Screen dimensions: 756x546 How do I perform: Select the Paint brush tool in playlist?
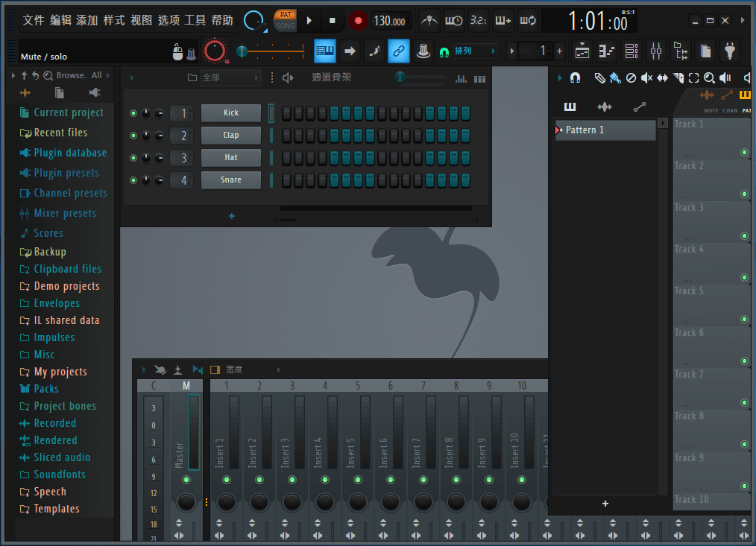[615, 77]
